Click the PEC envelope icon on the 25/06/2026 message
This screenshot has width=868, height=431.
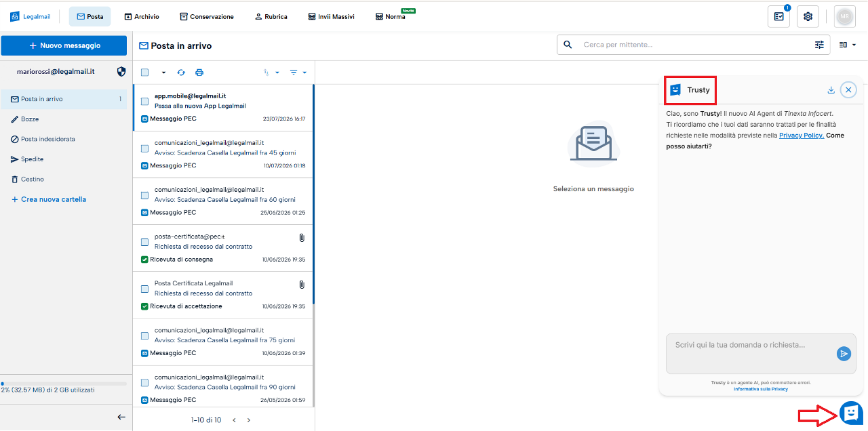144,212
